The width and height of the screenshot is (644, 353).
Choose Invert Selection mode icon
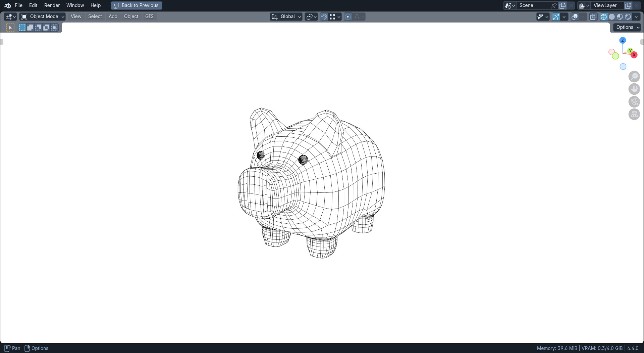46,28
